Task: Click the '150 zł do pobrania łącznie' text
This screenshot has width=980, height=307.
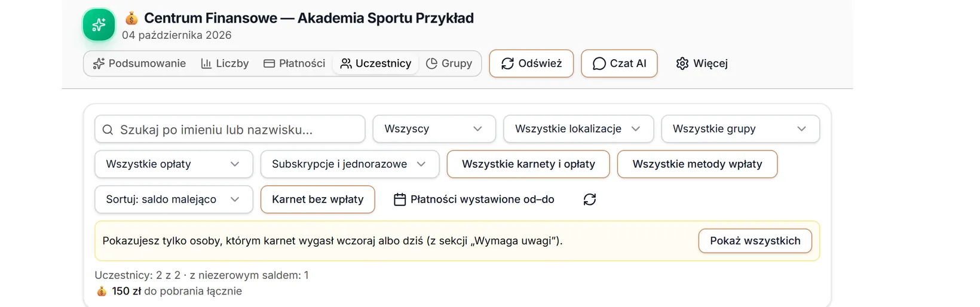Action: tap(177, 291)
